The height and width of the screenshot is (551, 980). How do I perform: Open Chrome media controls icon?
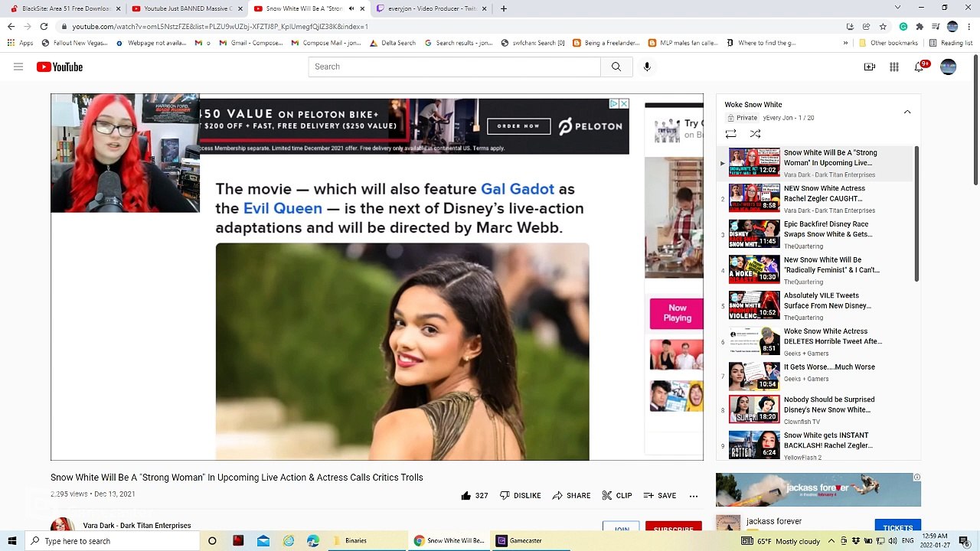coord(936,26)
